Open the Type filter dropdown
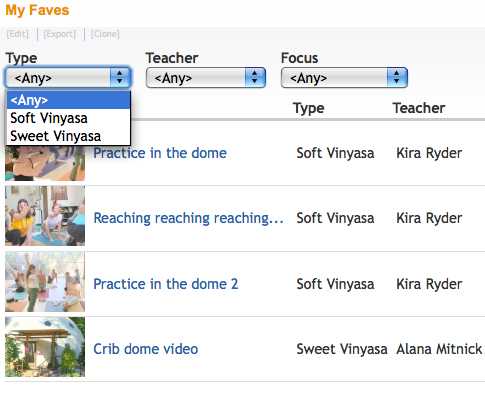 point(68,78)
